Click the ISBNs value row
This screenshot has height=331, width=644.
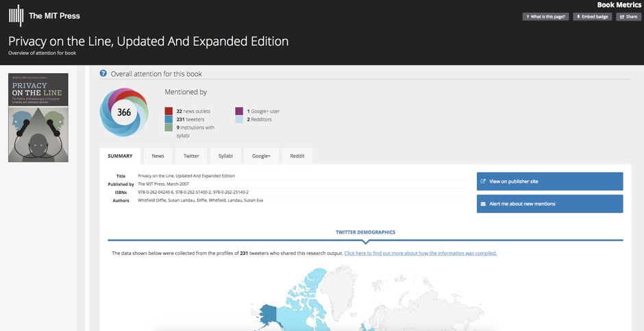point(193,192)
